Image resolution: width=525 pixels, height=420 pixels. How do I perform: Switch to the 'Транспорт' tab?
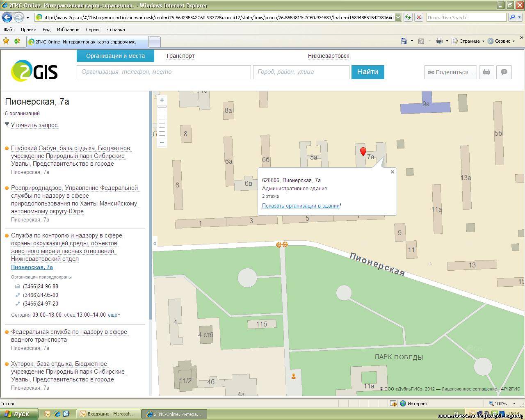coord(180,56)
